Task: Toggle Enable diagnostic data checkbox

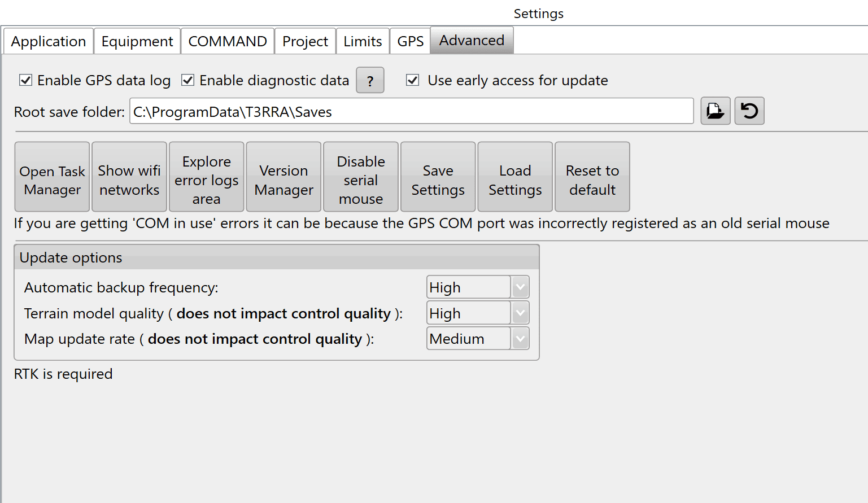Action: tap(187, 80)
